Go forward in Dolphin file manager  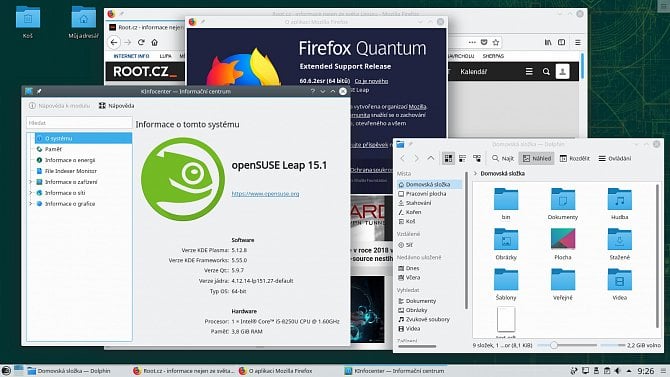417,159
